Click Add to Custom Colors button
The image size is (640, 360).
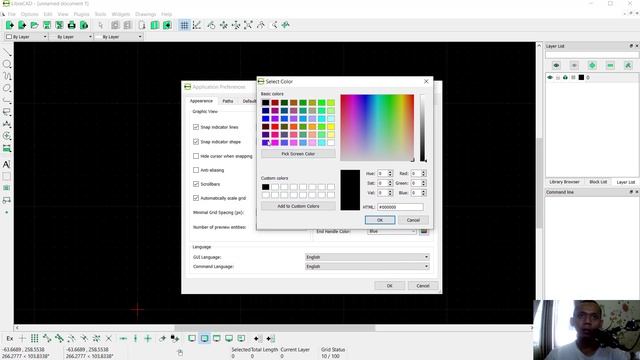[x=298, y=206]
